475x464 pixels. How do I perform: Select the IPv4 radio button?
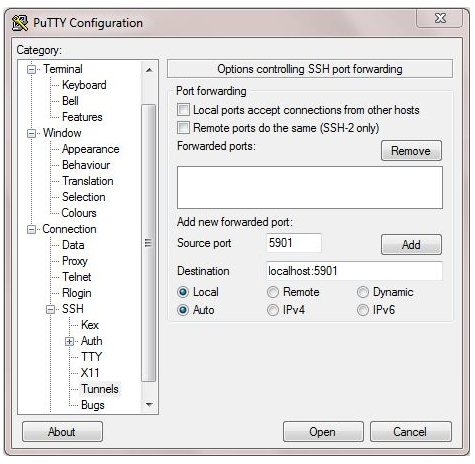(x=273, y=310)
